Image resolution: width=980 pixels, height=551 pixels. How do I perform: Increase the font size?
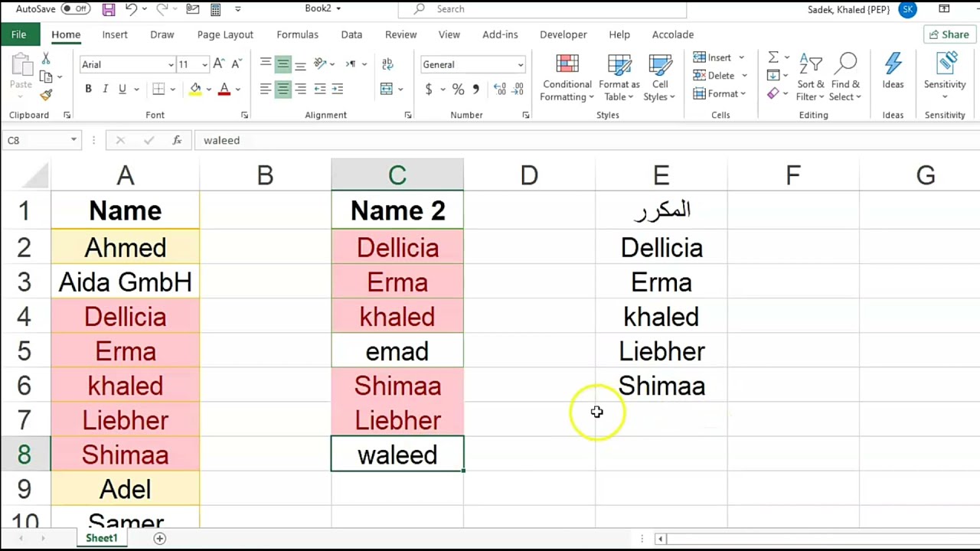[x=219, y=64]
